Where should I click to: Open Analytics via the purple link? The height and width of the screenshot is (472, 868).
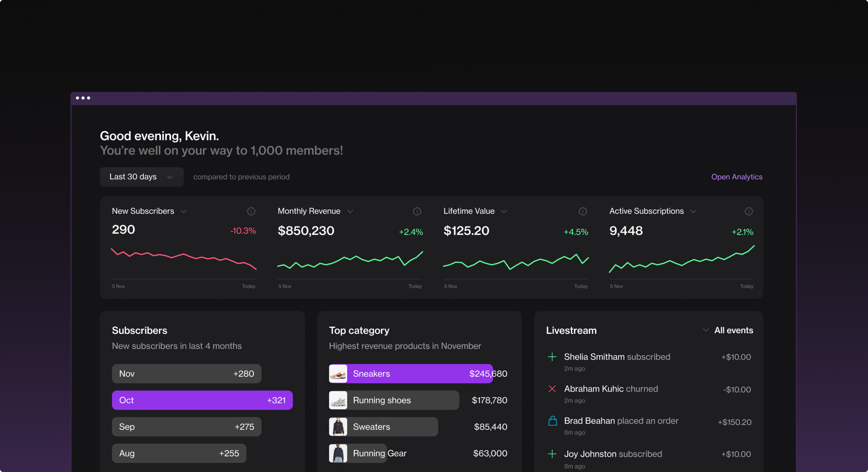click(x=737, y=177)
